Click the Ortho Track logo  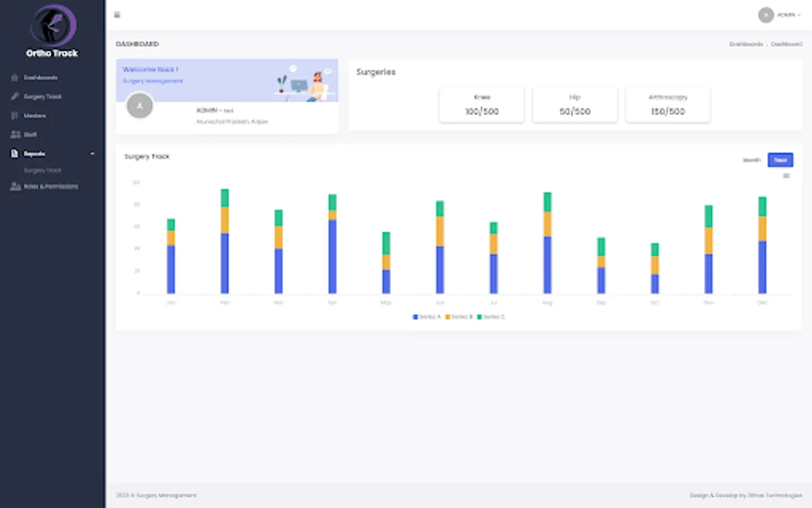[52, 31]
